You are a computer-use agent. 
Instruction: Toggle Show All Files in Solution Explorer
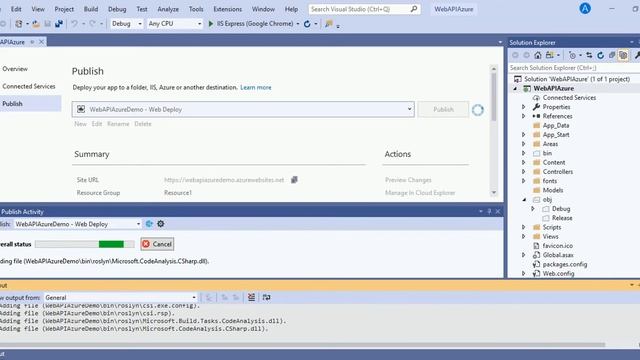[623, 55]
